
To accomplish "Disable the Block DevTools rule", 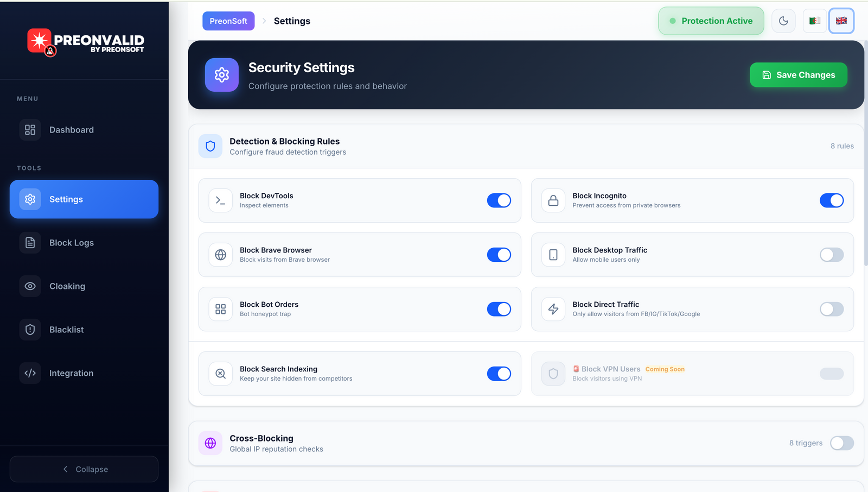I will [499, 200].
